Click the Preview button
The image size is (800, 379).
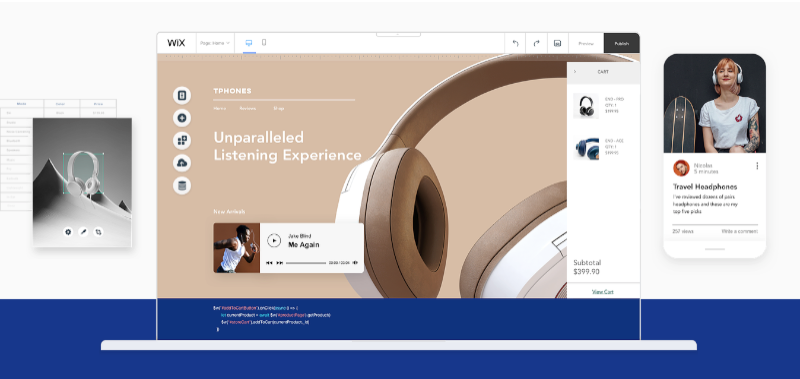(586, 43)
